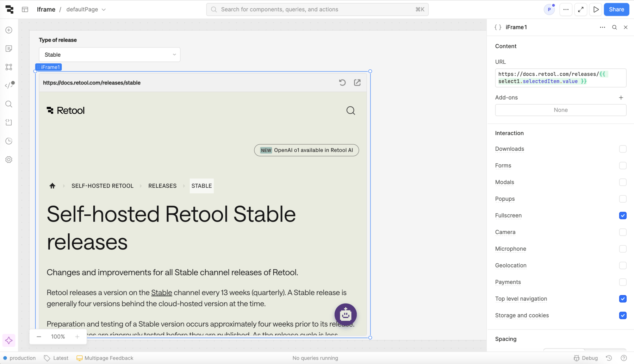Expand the defaultPage page selector
Viewport: 634px width, 364px height.
click(86, 10)
